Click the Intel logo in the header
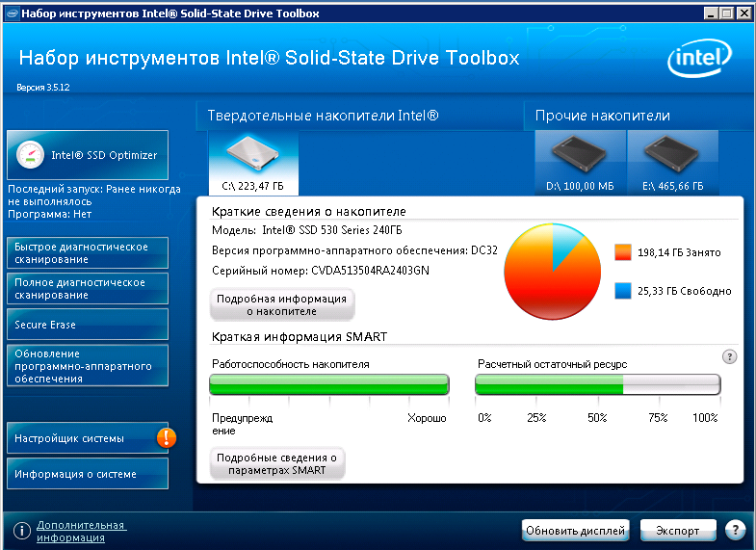756x550 pixels. [x=699, y=59]
